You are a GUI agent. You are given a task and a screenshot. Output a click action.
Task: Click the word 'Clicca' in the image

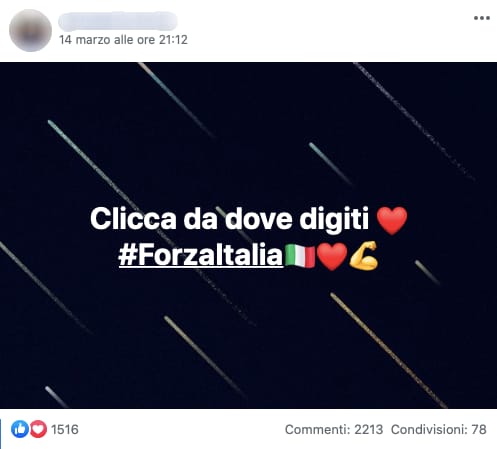pyautogui.click(x=133, y=219)
